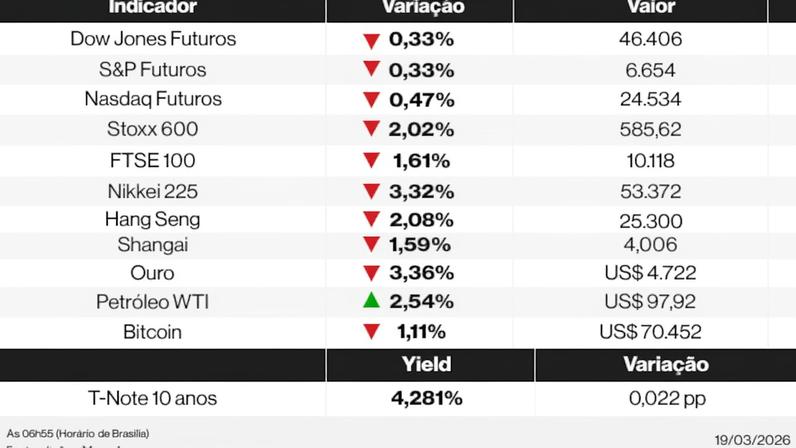Click the red down arrow beside S&P Futuros
The image size is (796, 448).
[x=372, y=70]
